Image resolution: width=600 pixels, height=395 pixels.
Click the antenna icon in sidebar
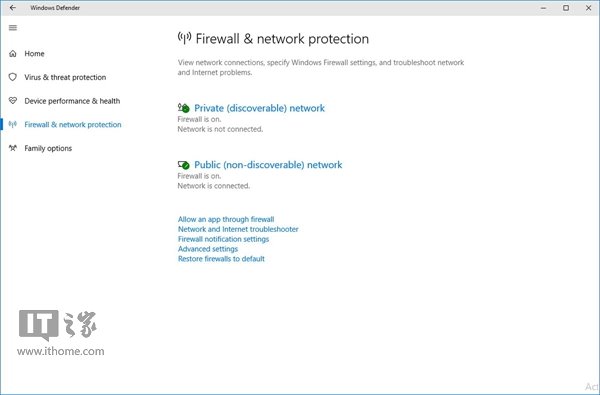click(13, 124)
